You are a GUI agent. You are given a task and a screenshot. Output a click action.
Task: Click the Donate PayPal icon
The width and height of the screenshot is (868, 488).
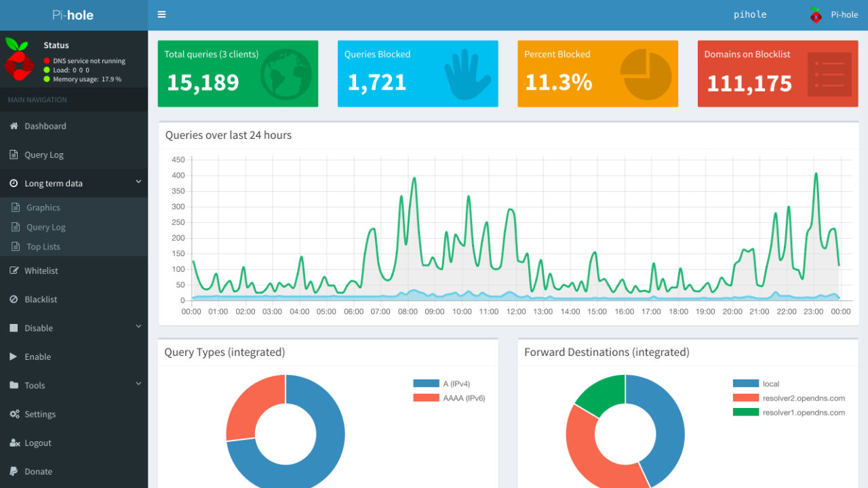tap(14, 472)
